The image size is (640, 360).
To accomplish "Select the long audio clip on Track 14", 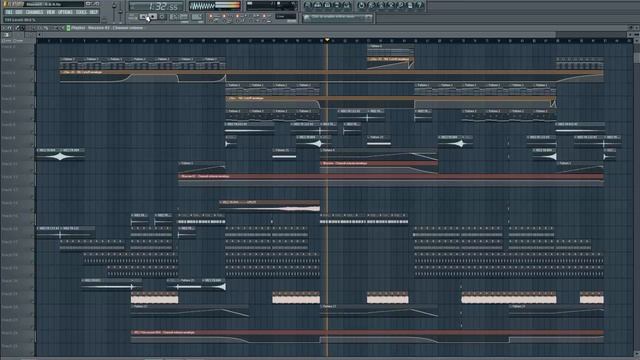I will pos(269,206).
